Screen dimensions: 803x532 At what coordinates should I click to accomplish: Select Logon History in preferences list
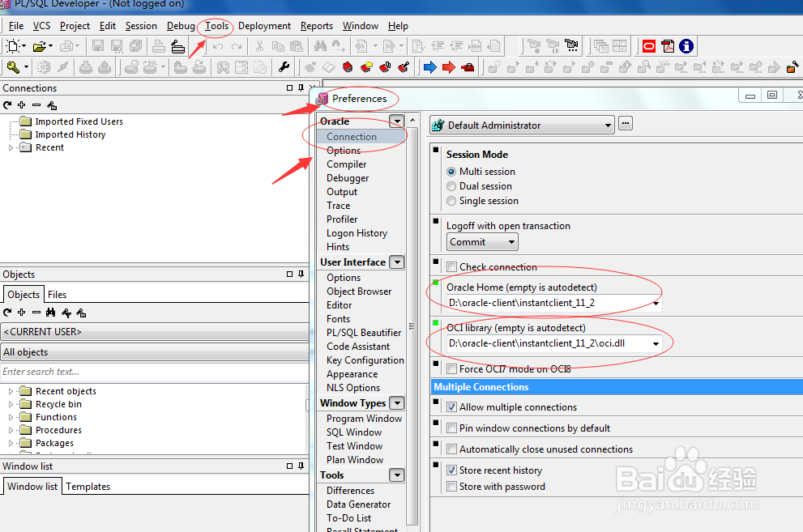pyautogui.click(x=357, y=233)
